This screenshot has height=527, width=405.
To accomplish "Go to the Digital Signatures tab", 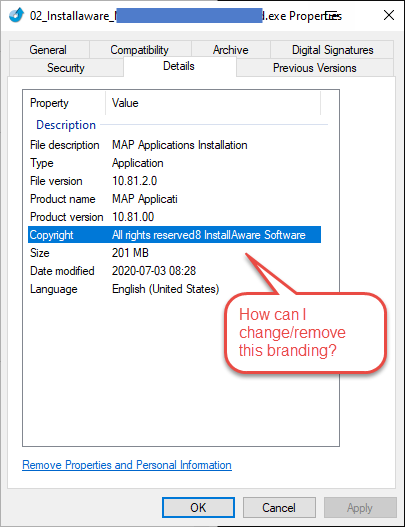I will (332, 50).
